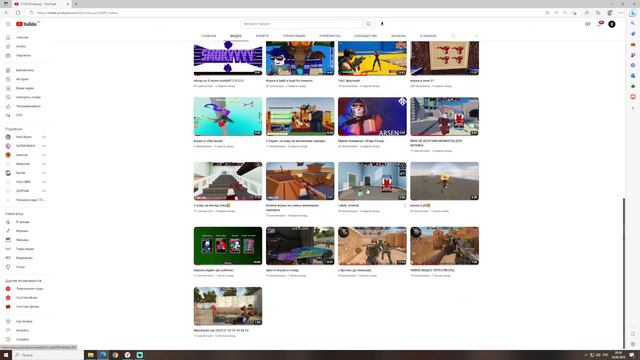Open a new browser tab
Image resolution: width=640 pixels, height=360 pixels.
click(76, 4)
